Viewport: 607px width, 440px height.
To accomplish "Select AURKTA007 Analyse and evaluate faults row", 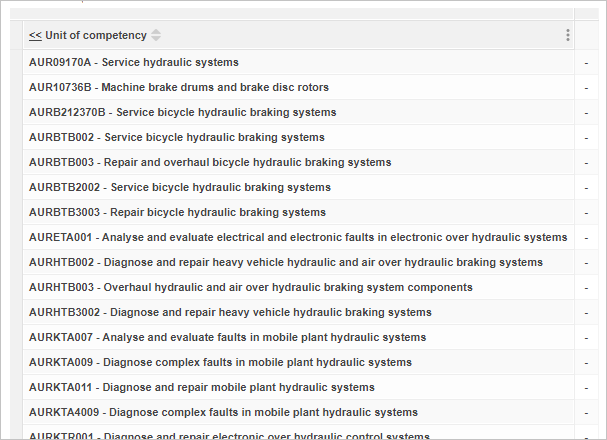I will (x=228, y=337).
